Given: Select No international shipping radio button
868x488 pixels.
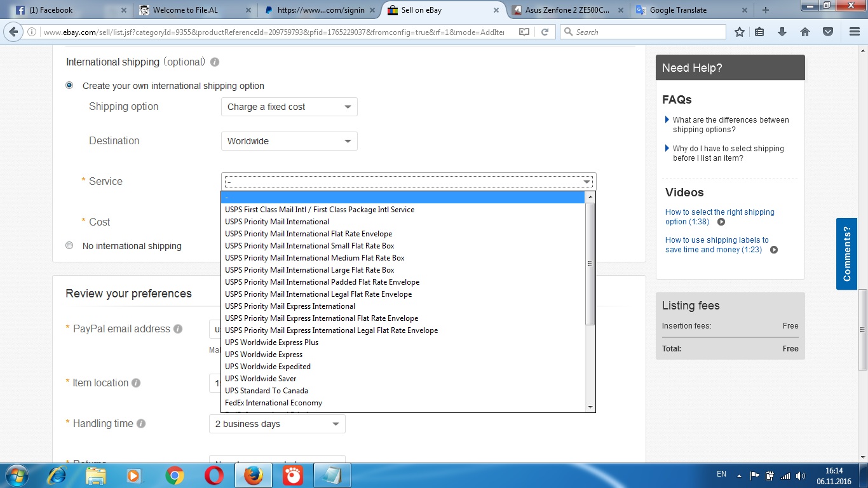Looking at the screenshot, I should tap(69, 246).
